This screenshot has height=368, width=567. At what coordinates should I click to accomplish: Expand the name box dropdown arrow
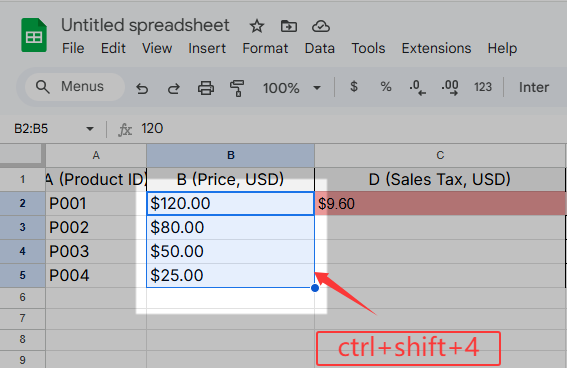pyautogui.click(x=90, y=129)
